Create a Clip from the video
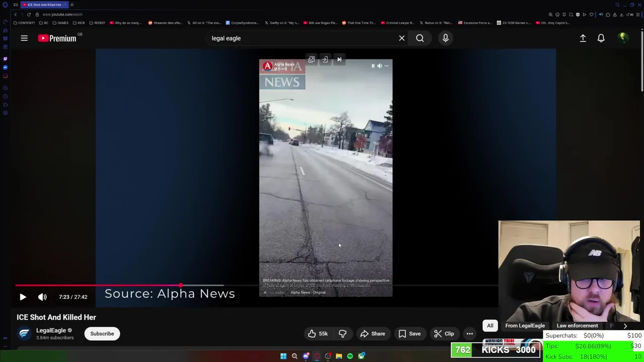The width and height of the screenshot is (644, 362). pyautogui.click(x=444, y=334)
